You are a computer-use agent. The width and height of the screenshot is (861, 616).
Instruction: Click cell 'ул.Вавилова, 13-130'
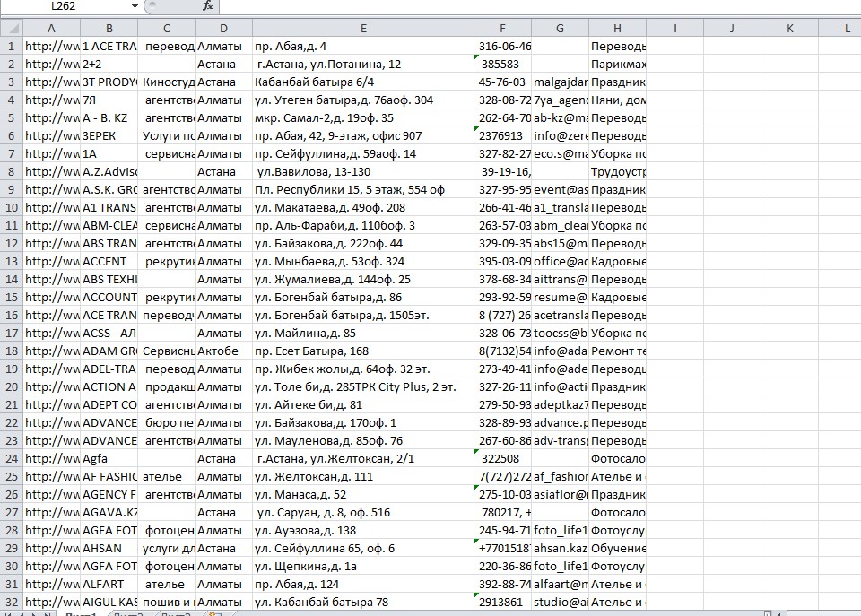tap(363, 172)
